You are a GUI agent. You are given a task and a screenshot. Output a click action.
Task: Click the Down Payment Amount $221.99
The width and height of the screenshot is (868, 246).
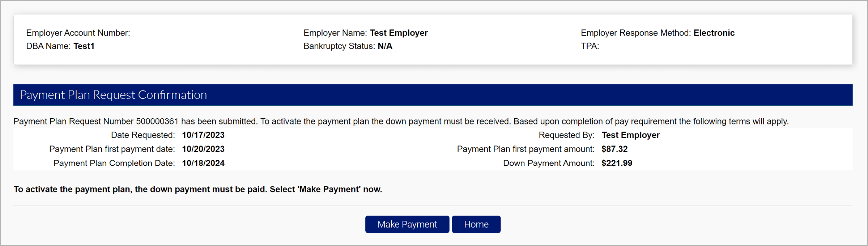(x=617, y=163)
